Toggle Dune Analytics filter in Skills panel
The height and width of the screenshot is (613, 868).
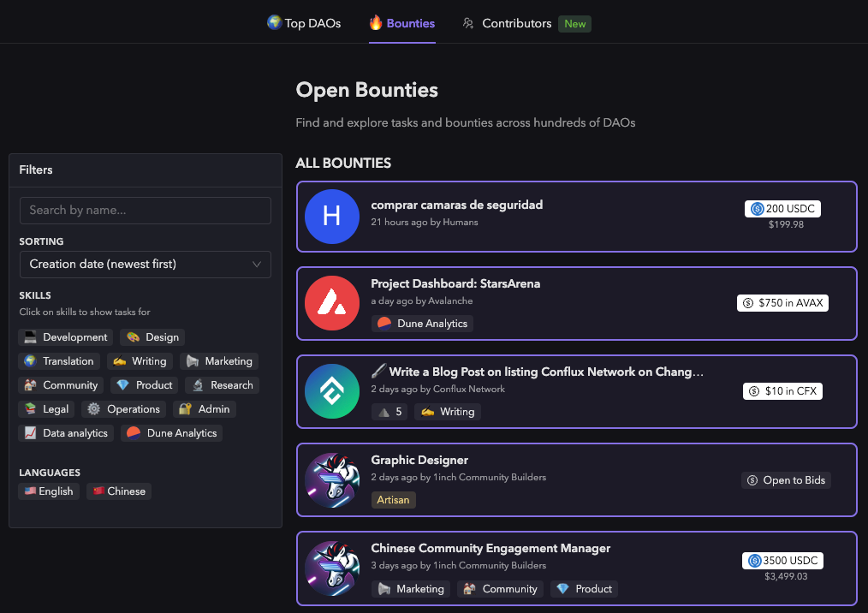coord(171,433)
